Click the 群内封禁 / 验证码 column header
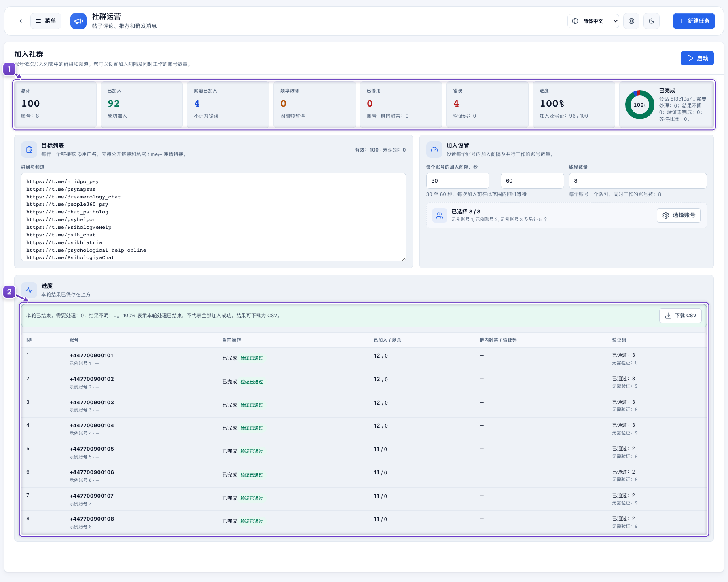728x582 pixels. [498, 340]
